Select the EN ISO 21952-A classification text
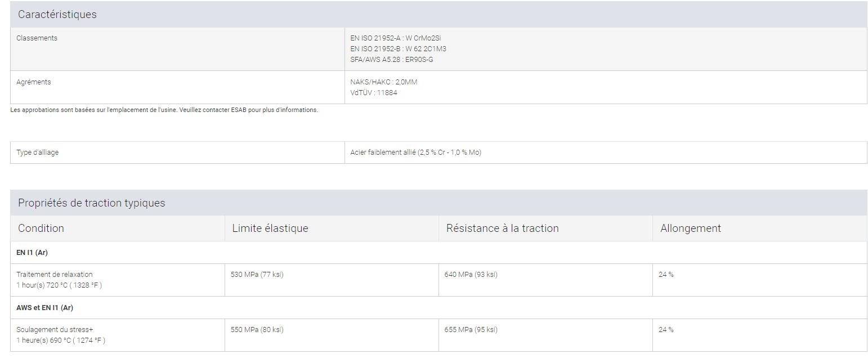The width and height of the screenshot is (868, 363). [x=395, y=38]
